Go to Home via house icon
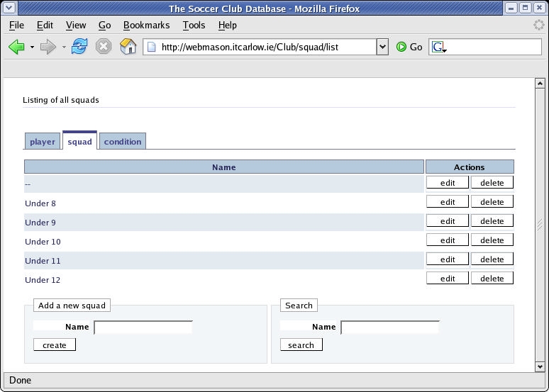549x392 pixels. pos(128,47)
